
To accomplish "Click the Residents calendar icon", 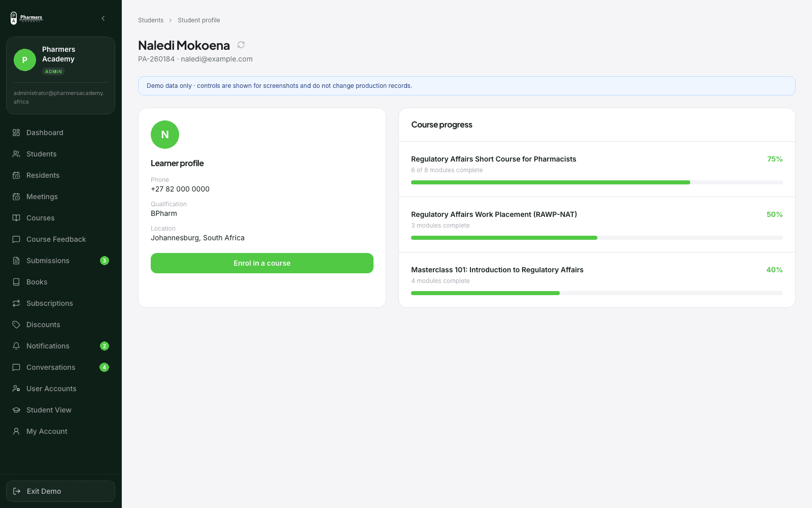I will coord(16,175).
